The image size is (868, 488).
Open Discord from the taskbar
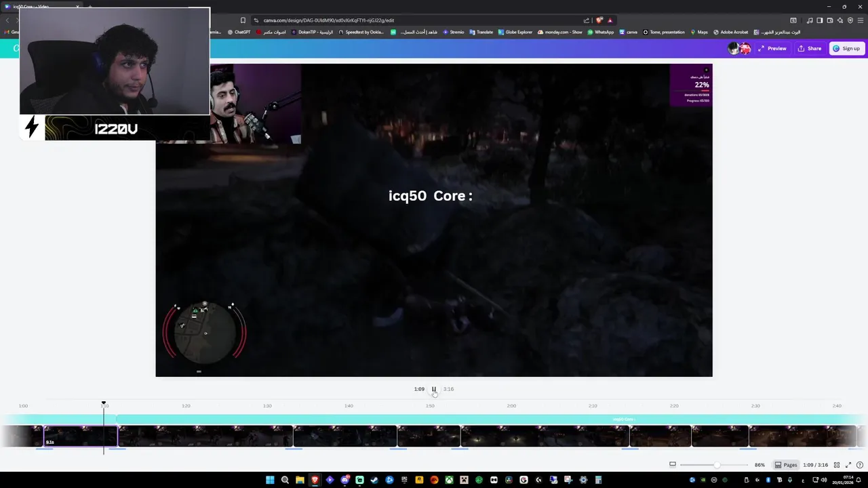point(345,480)
